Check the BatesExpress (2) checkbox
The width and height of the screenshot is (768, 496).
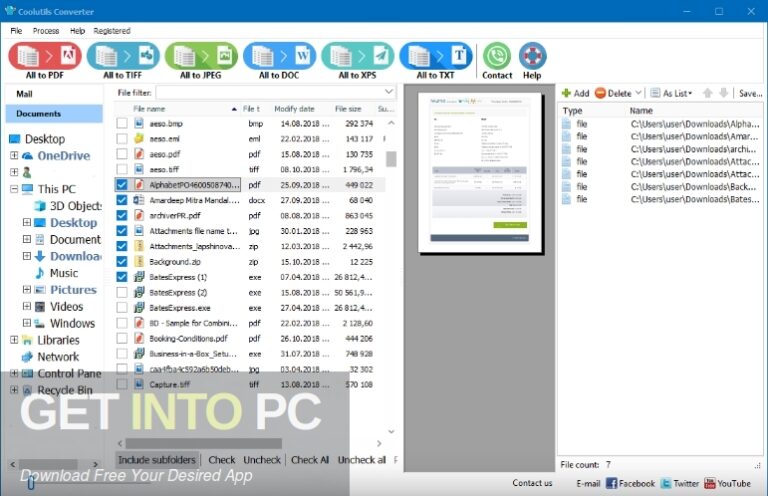pyautogui.click(x=122, y=292)
